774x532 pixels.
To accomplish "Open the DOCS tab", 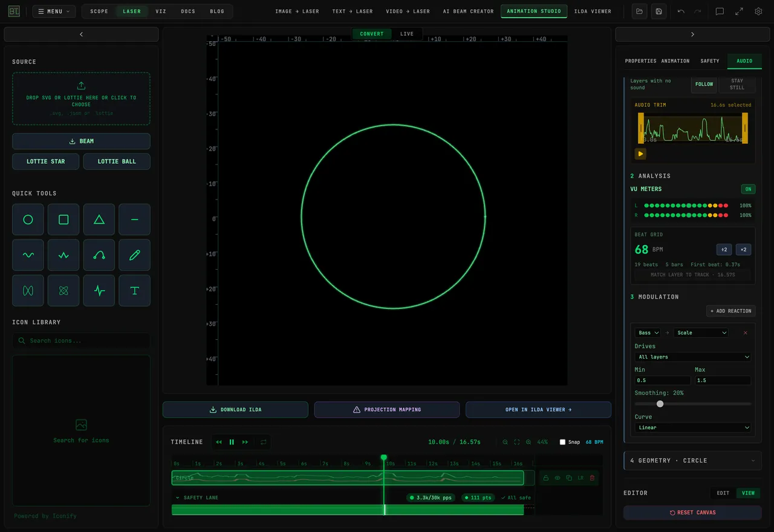I will (x=188, y=11).
